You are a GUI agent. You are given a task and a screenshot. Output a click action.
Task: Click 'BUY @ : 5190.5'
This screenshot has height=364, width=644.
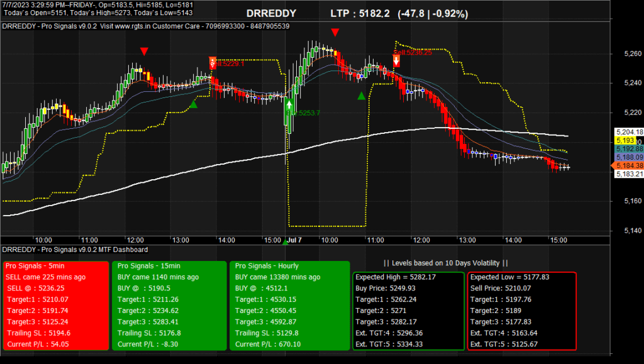tap(144, 288)
